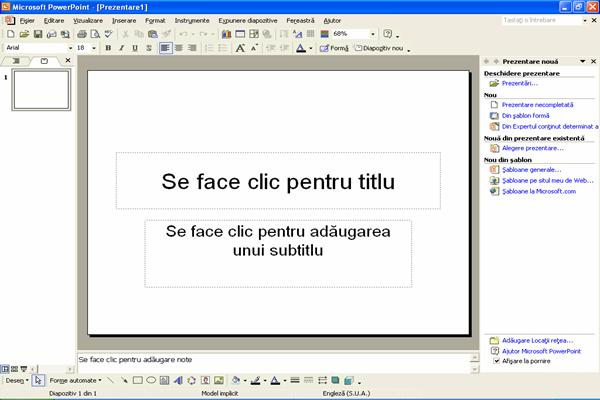Switch to the Slides thumbnail tab
600x400 pixels.
[x=43, y=62]
